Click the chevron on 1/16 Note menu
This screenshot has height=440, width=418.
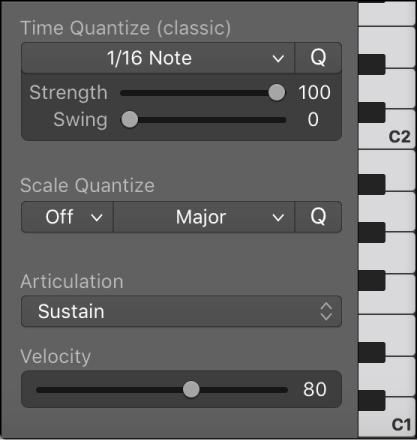pyautogui.click(x=278, y=59)
